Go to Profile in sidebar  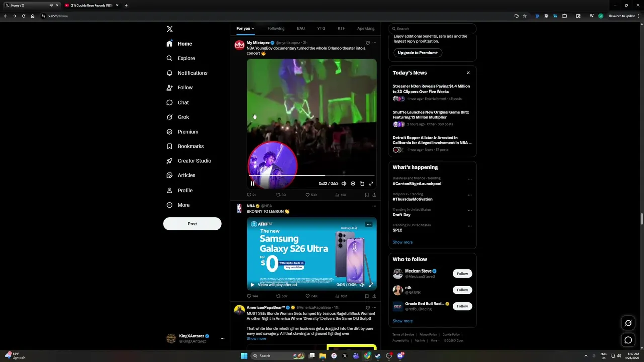click(x=179, y=190)
